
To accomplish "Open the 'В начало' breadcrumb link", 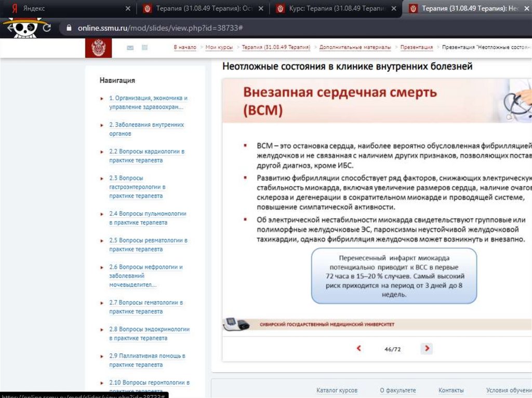I will 185,47.
